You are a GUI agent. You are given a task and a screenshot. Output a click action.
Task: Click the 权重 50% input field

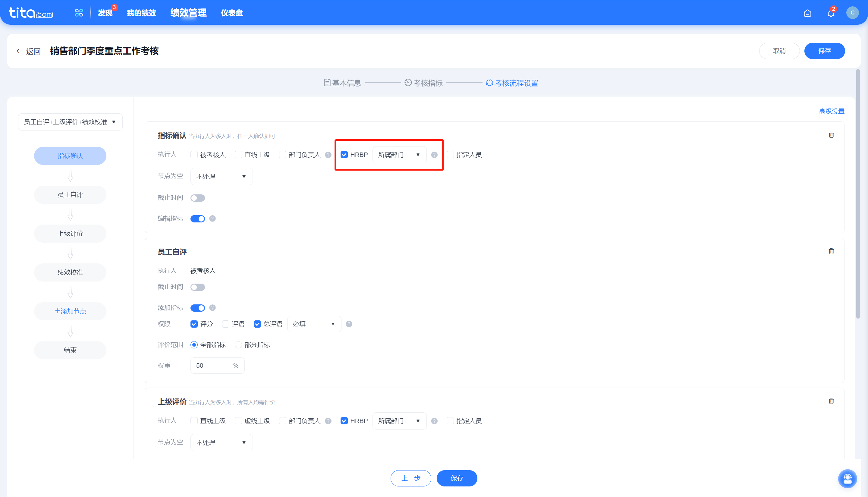pyautogui.click(x=217, y=366)
